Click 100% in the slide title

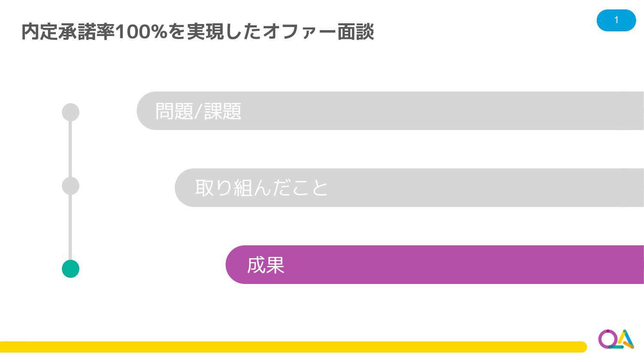coord(141,32)
